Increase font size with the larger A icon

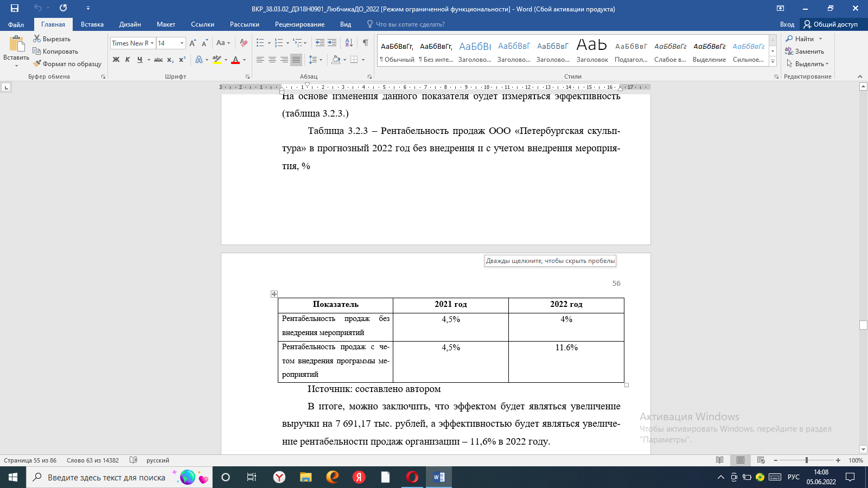[x=193, y=43]
